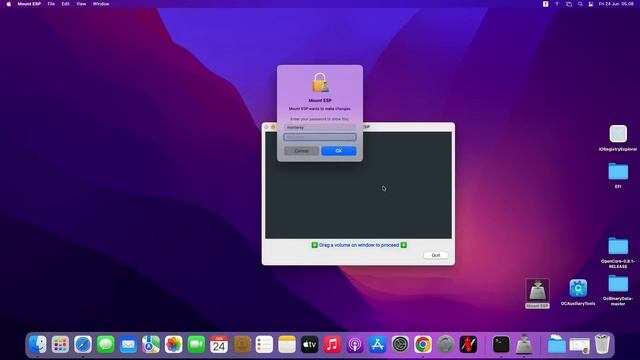The width and height of the screenshot is (640, 360).
Task: Open Podcasts from the Dock
Action: click(355, 344)
